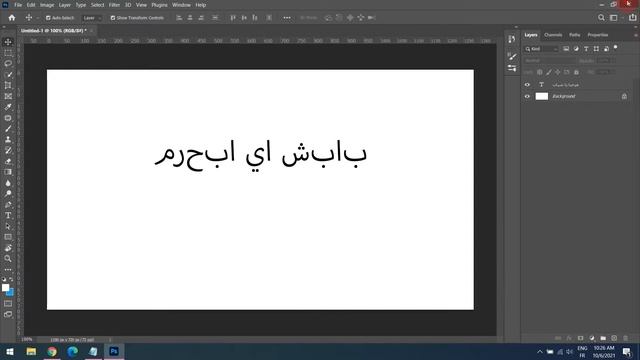Toggle the pixel layers filter
The width and height of the screenshot is (640, 360).
click(566, 49)
